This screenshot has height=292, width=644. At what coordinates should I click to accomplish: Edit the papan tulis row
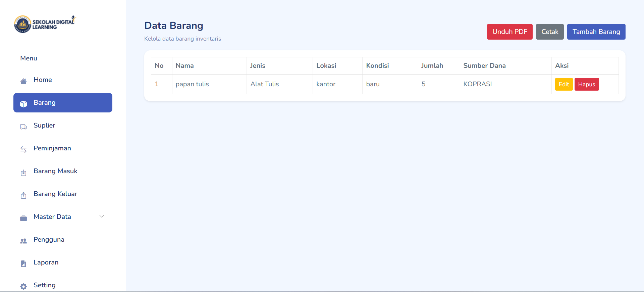point(563,84)
